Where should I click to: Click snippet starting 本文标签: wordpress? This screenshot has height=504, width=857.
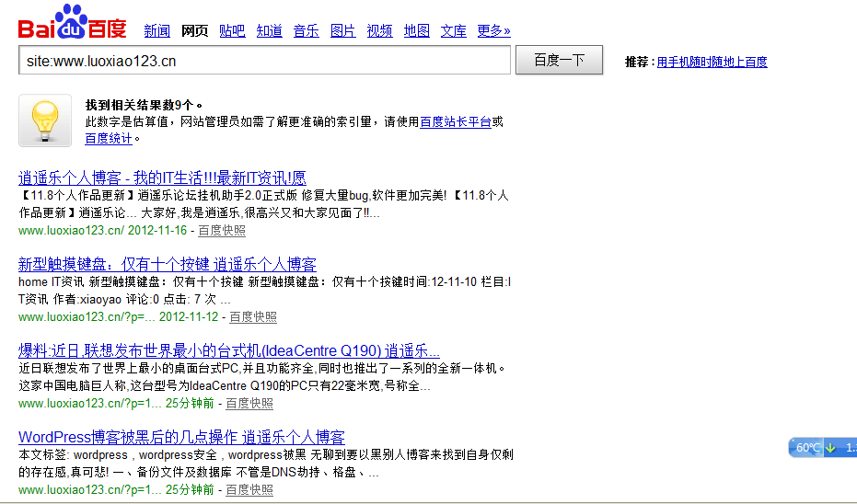click(266, 464)
